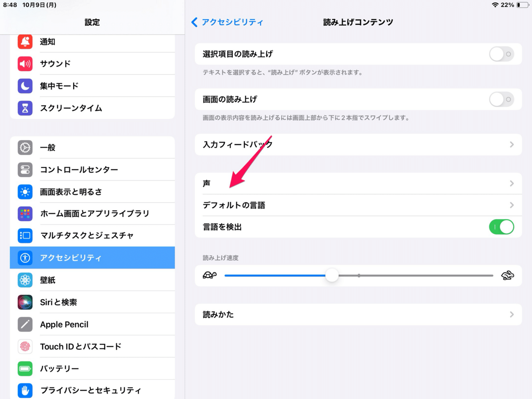Viewport: 532px width, 399px height.
Task: Tap the General (一般) gear icon
Action: (25, 148)
